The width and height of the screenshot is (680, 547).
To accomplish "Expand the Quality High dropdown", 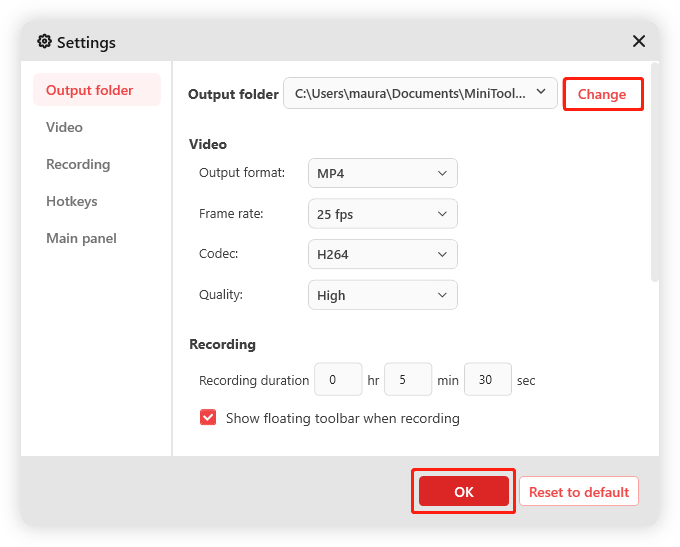I will tap(382, 295).
